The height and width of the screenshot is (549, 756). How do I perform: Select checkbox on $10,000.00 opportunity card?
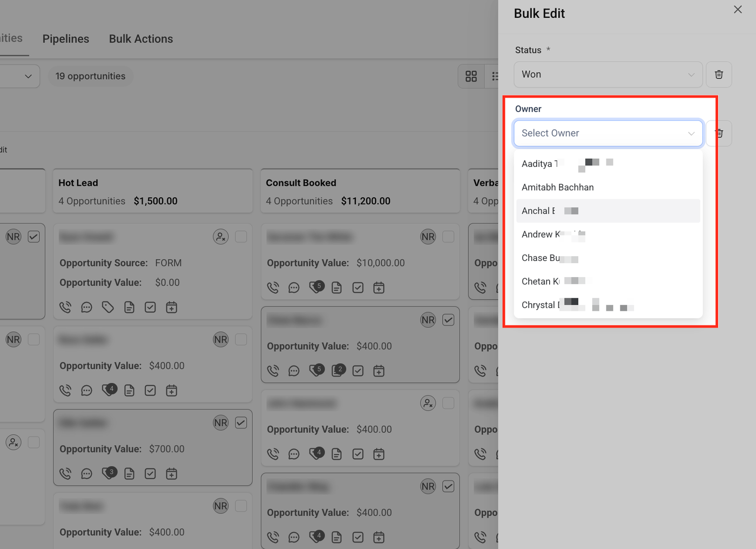(448, 237)
